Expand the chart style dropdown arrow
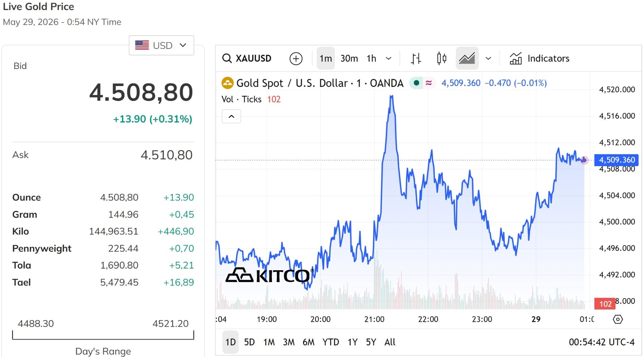Image resolution: width=644 pixels, height=357 pixels. point(488,58)
